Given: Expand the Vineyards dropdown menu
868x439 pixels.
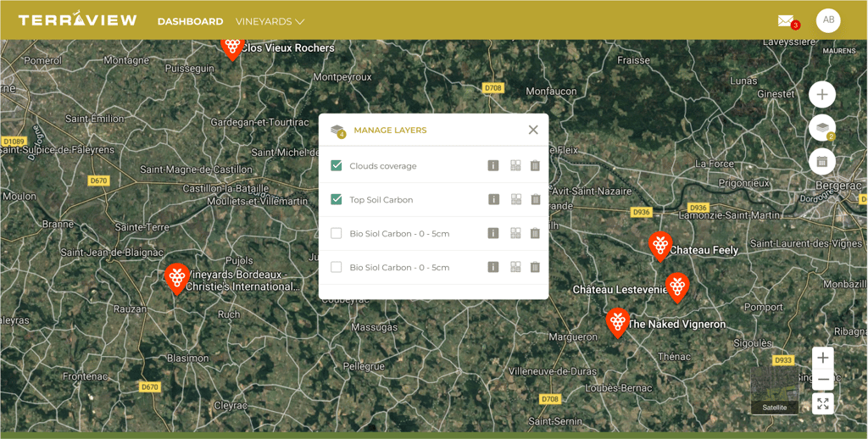Looking at the screenshot, I should point(270,21).
